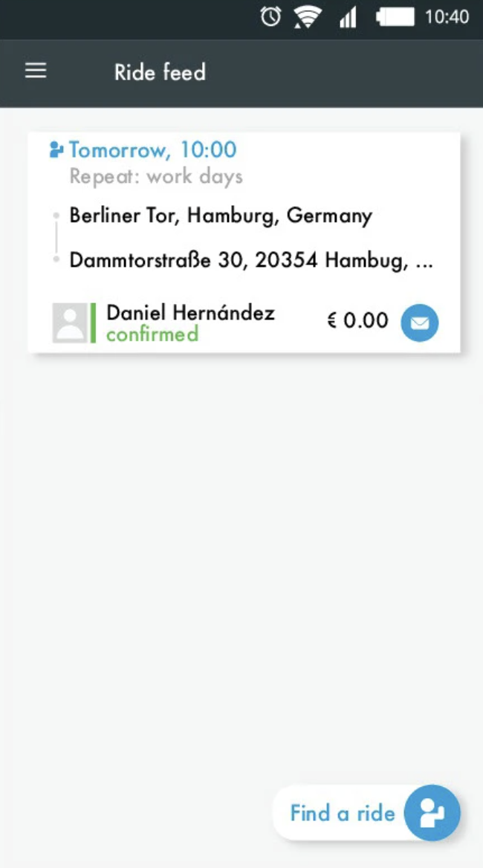The width and height of the screenshot is (483, 868).
Task: Tap the € 0.00 ride price
Action: pyautogui.click(x=357, y=320)
